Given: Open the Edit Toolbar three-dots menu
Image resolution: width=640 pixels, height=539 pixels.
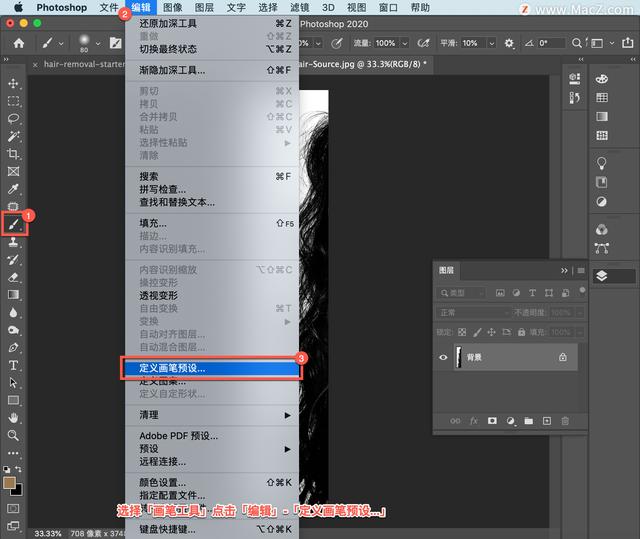Looking at the screenshot, I should 13,453.
